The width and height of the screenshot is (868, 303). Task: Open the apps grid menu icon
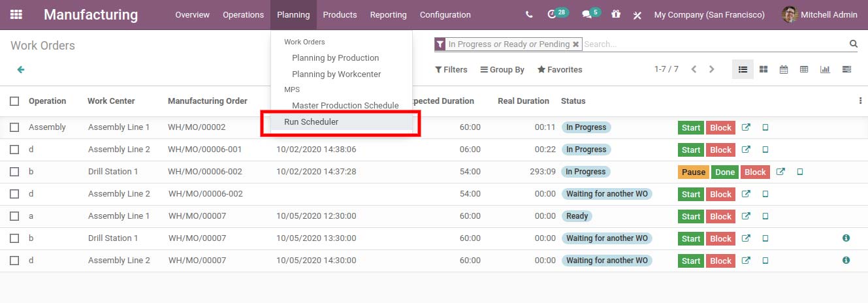[16, 14]
